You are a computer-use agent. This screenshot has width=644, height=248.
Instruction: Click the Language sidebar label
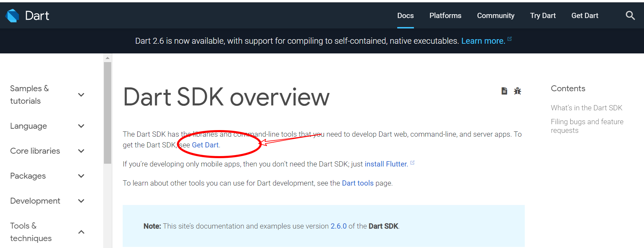point(28,126)
